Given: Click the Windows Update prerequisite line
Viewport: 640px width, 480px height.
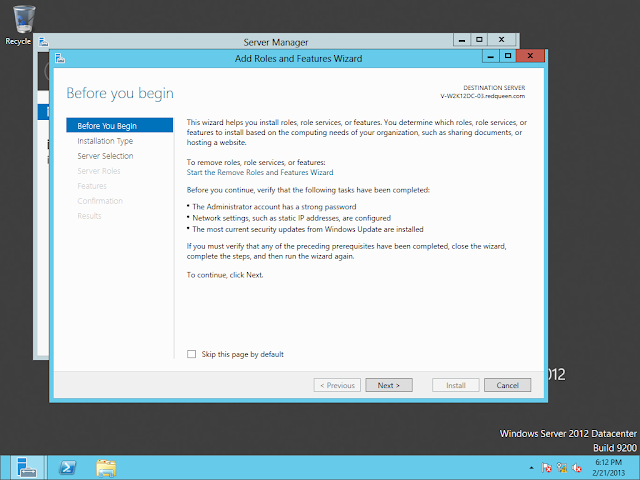Looking at the screenshot, I should click(x=308, y=229).
